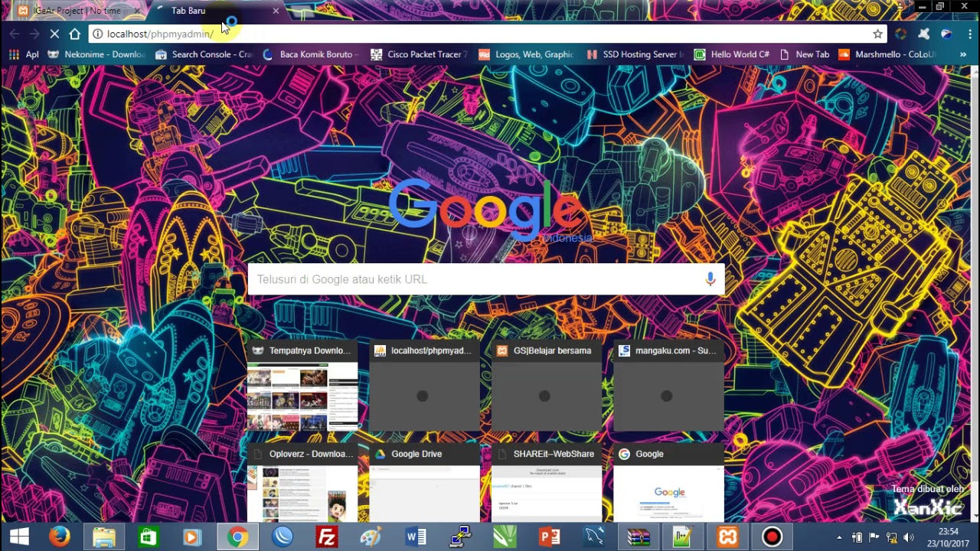The image size is (980, 551).
Task: Open the SHAREit-WebShare tile
Action: [547, 482]
